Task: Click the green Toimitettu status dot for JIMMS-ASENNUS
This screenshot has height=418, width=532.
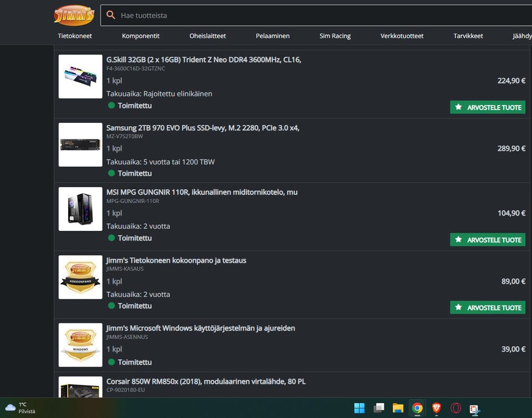Action: click(x=111, y=362)
